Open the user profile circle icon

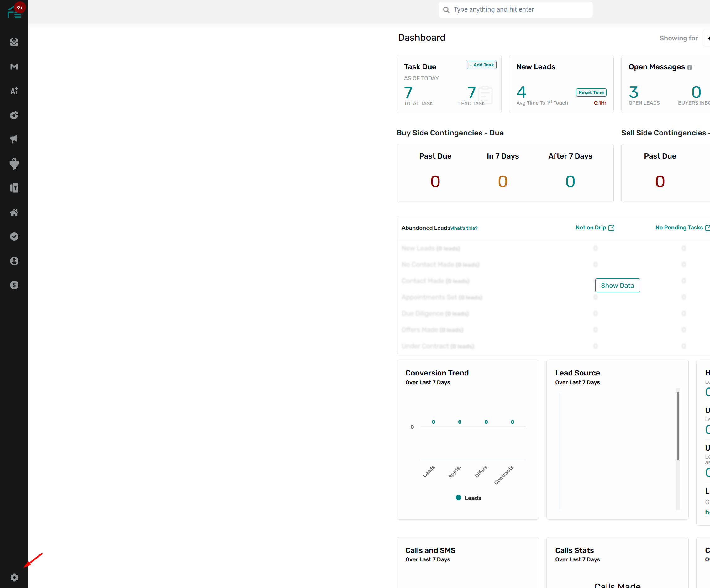coord(14,261)
